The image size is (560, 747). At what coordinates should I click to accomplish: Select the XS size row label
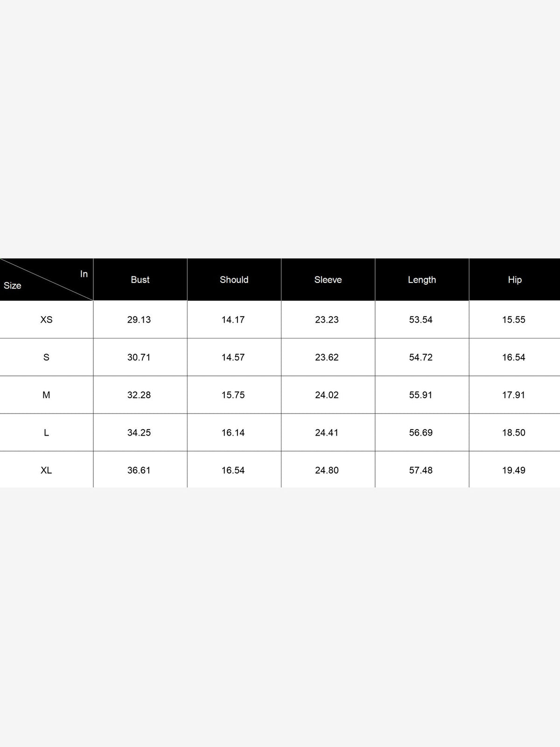coord(46,320)
